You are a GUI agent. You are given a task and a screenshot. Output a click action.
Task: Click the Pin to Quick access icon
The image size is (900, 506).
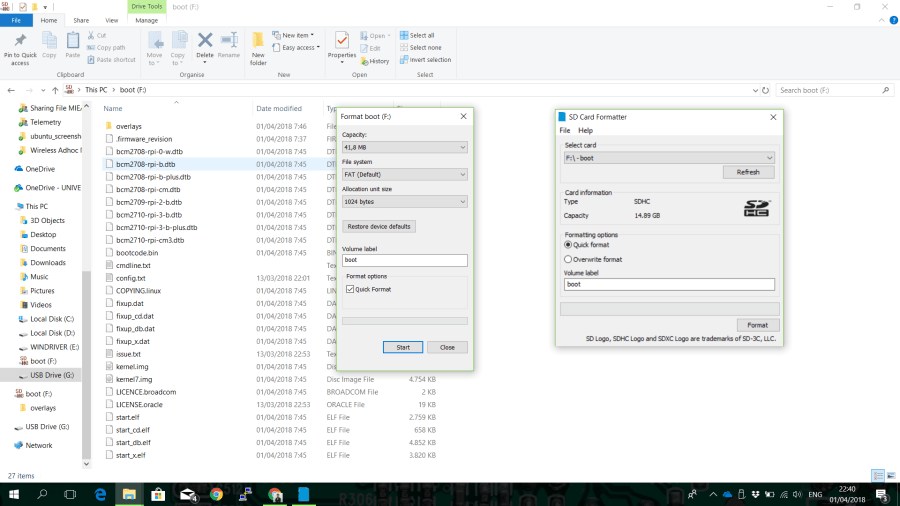20,42
